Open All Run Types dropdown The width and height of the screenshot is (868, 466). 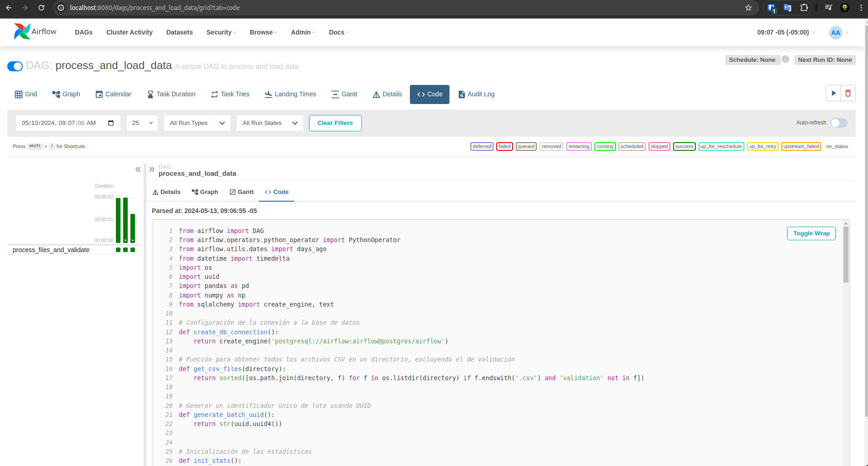pyautogui.click(x=197, y=123)
